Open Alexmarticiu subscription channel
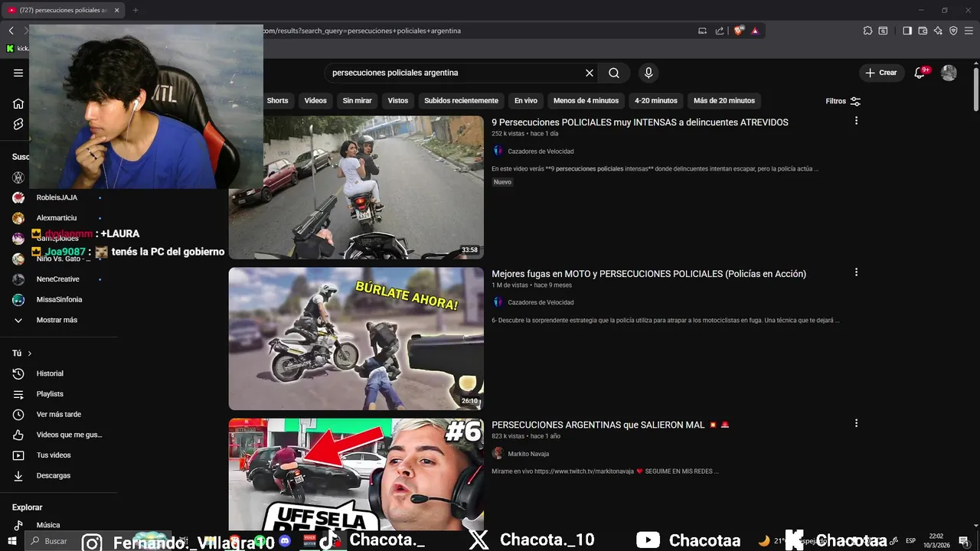Image resolution: width=980 pixels, height=551 pixels. click(57, 218)
